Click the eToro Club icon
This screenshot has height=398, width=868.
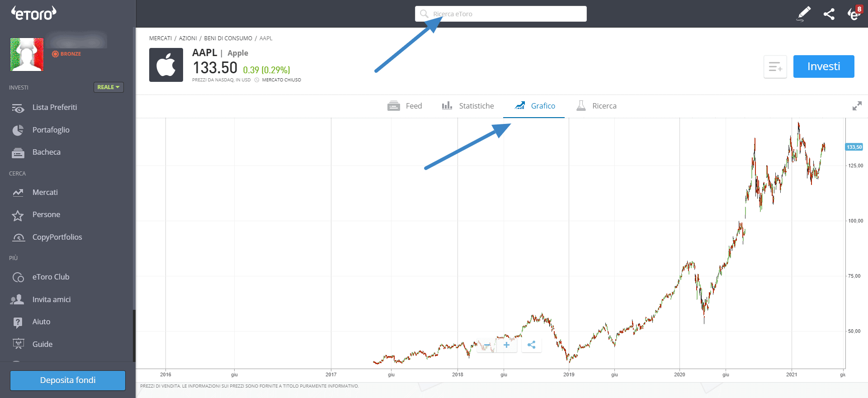click(18, 277)
